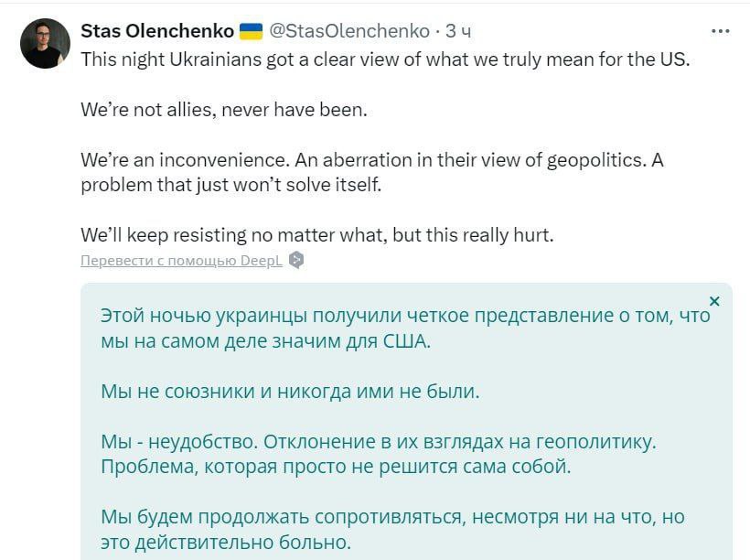Click the translated line starting "Проблема, которая просто"
The width and height of the screenshot is (750, 560).
tap(335, 467)
